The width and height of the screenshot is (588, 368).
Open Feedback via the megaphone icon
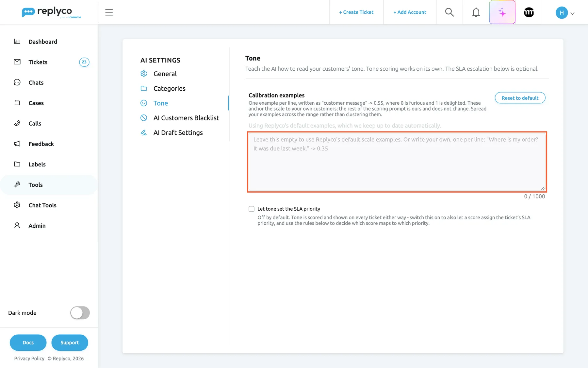click(x=17, y=144)
